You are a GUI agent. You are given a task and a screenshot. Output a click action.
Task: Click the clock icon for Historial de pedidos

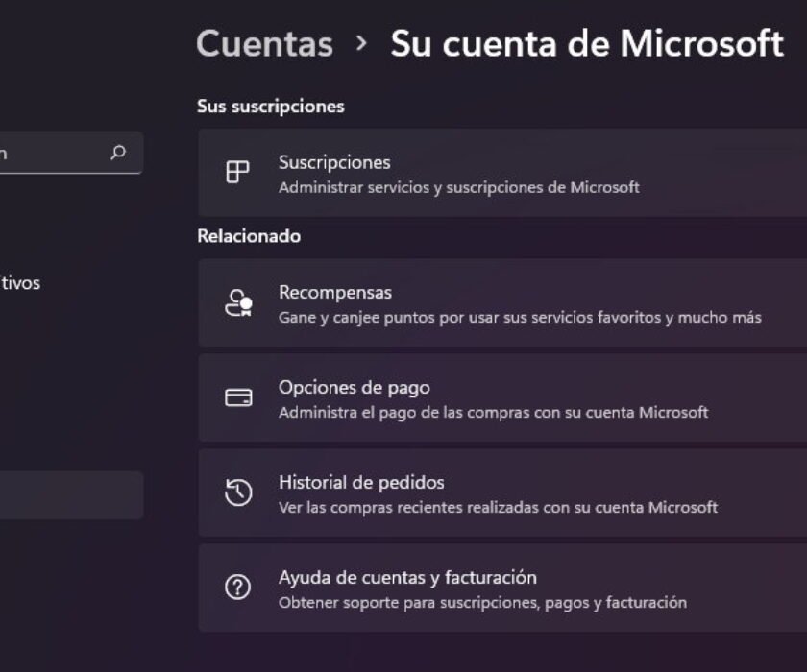pos(237,492)
